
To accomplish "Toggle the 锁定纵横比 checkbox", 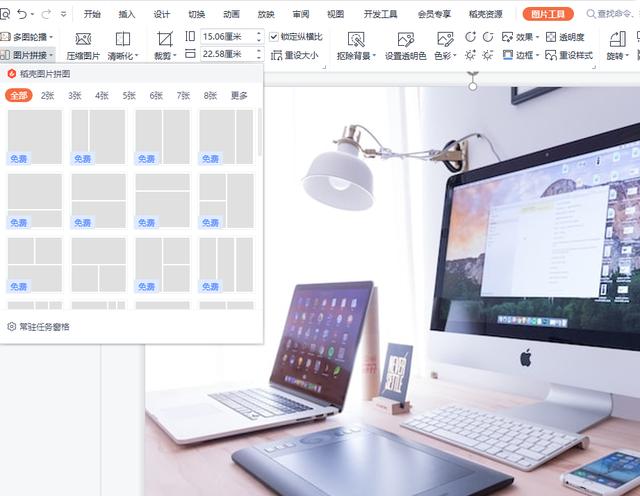I will coord(275,37).
